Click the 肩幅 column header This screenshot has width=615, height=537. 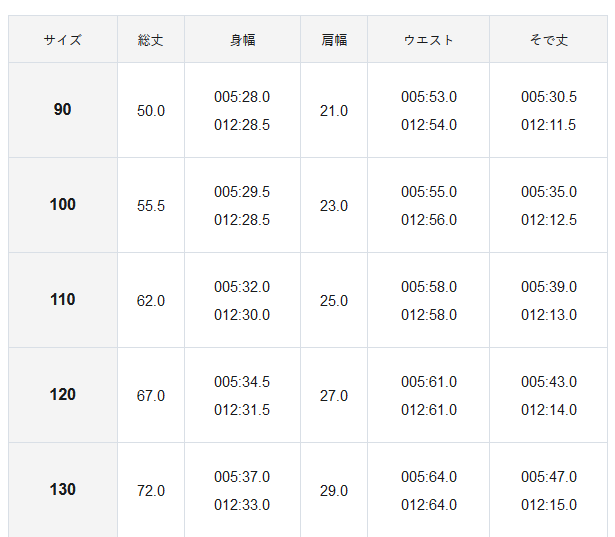pyautogui.click(x=334, y=40)
